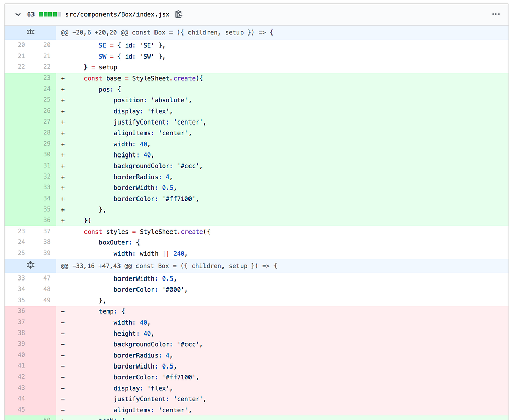
Task: Click the line "SW = { id: 'SW' },"
Action: [x=132, y=57]
